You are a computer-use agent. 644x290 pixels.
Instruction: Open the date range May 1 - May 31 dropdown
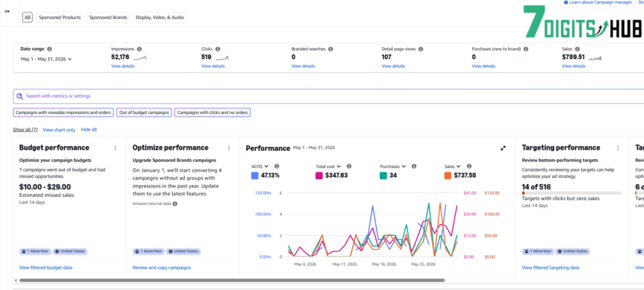(x=46, y=59)
